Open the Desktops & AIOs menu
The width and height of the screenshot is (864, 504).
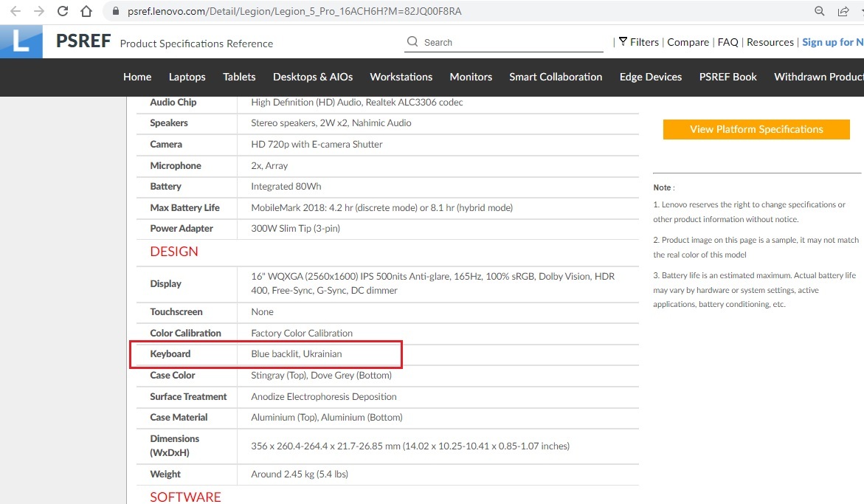pyautogui.click(x=313, y=77)
